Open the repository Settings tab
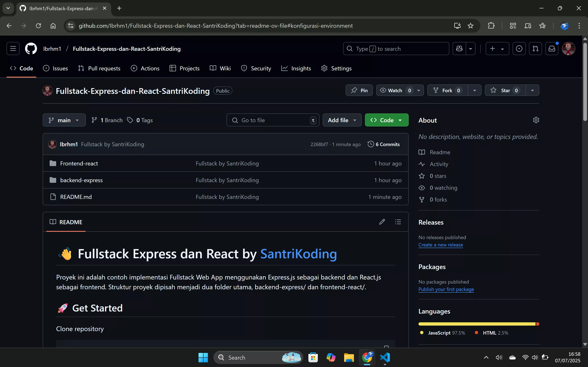Screen dimensions: 588x367 [x=336, y=69]
